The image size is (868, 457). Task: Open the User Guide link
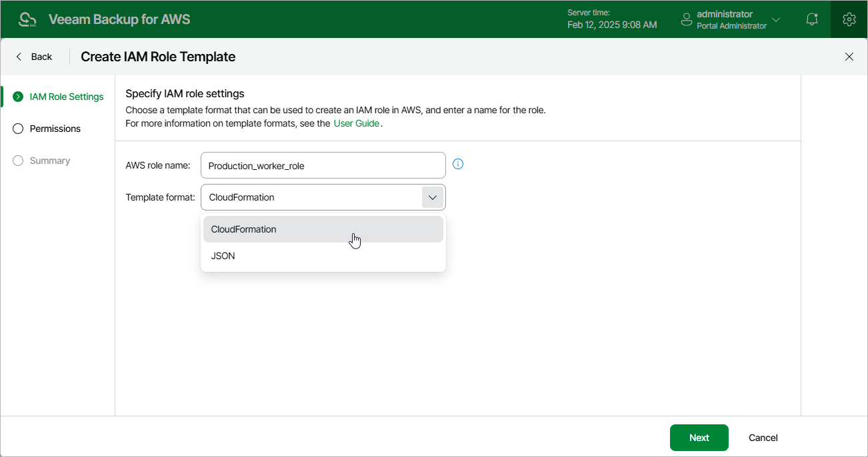(x=356, y=123)
